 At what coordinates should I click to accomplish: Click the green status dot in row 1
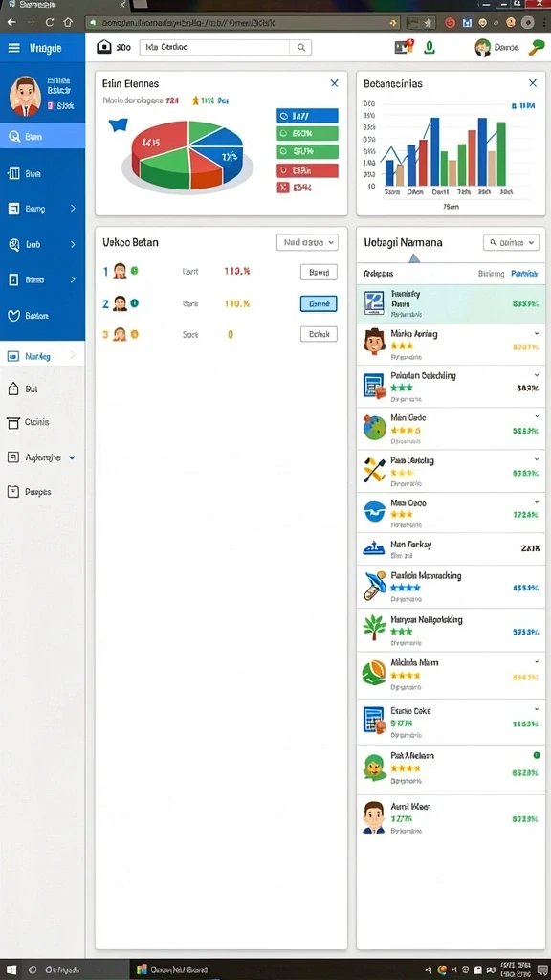click(x=134, y=271)
